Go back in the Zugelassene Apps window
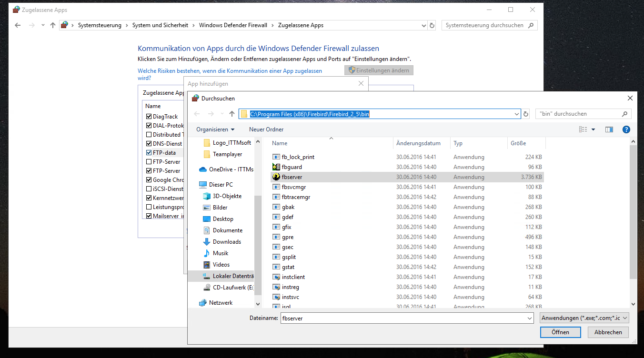This screenshot has height=358, width=644. pos(18,25)
